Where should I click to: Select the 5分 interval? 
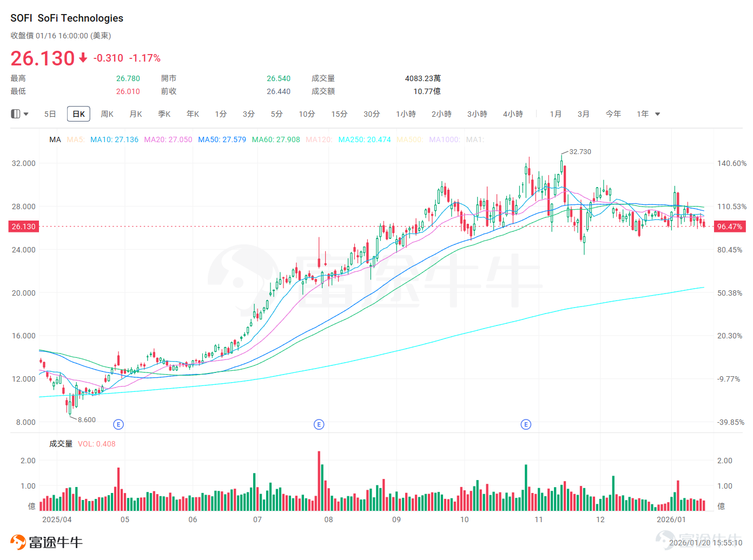[277, 114]
